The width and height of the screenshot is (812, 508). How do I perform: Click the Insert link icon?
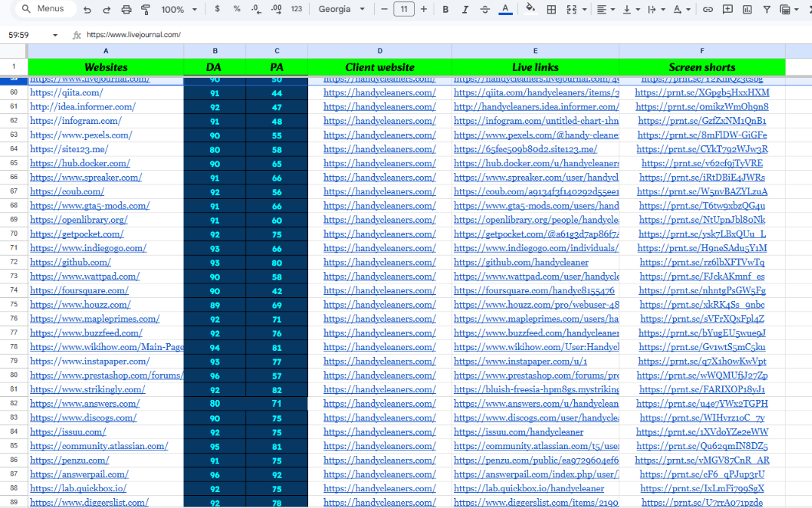click(x=708, y=10)
